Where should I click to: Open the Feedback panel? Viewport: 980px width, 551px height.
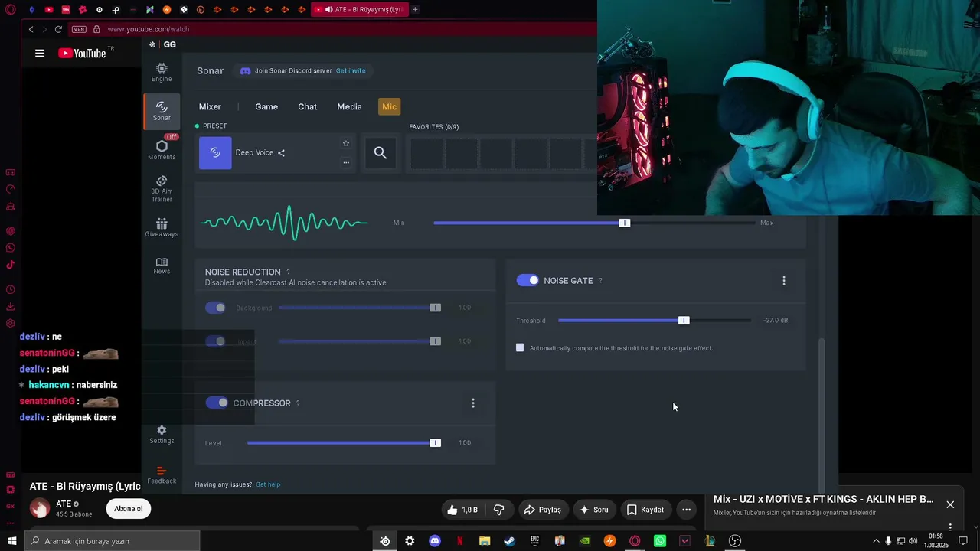click(162, 475)
